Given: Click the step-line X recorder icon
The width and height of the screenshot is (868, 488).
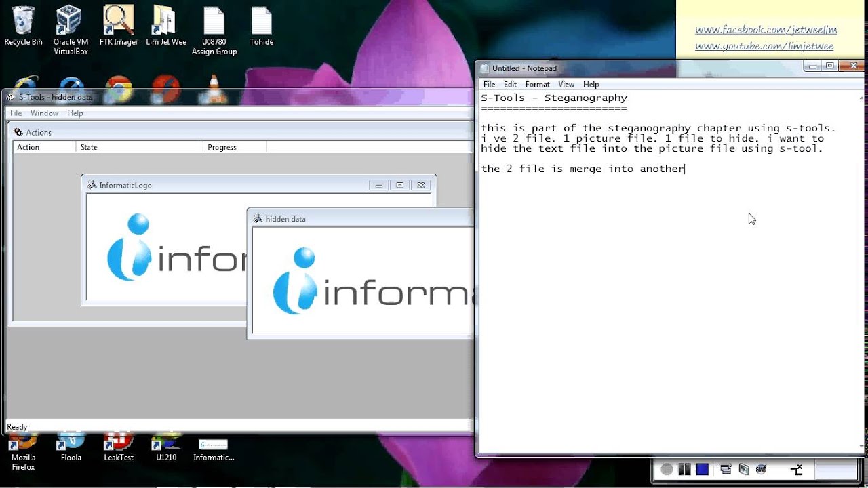Looking at the screenshot, I should pos(797,469).
